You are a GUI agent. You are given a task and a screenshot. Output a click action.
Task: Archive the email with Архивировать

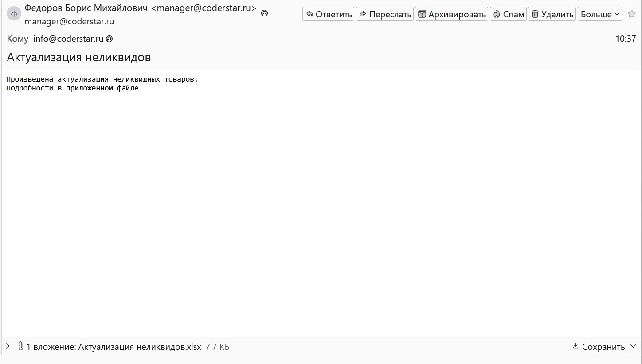(x=451, y=14)
